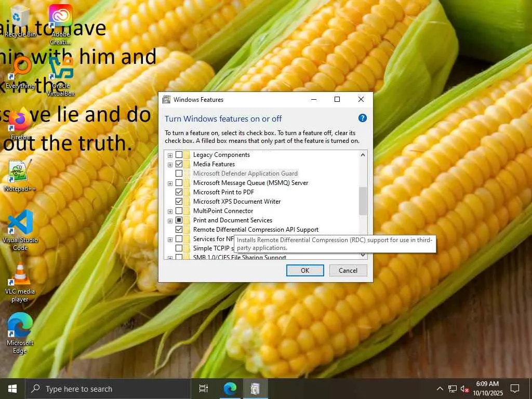Expand the Legacy Components node
The height and width of the screenshot is (399, 532).
(x=170, y=155)
